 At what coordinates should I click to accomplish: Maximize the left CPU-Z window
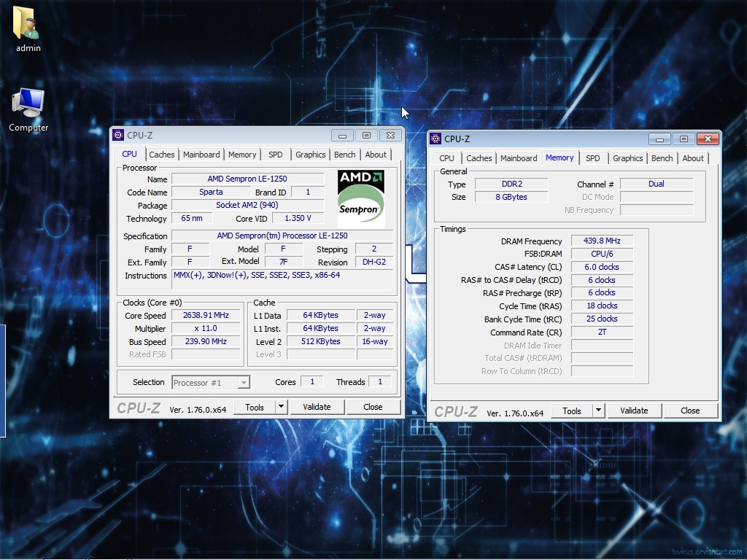(x=366, y=135)
